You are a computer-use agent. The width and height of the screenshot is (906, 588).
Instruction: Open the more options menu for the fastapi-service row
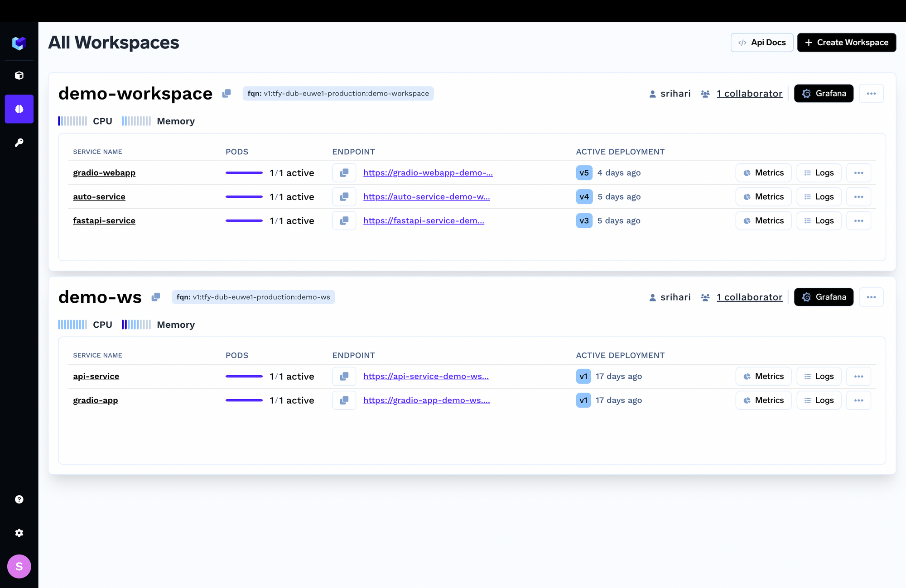click(x=858, y=221)
